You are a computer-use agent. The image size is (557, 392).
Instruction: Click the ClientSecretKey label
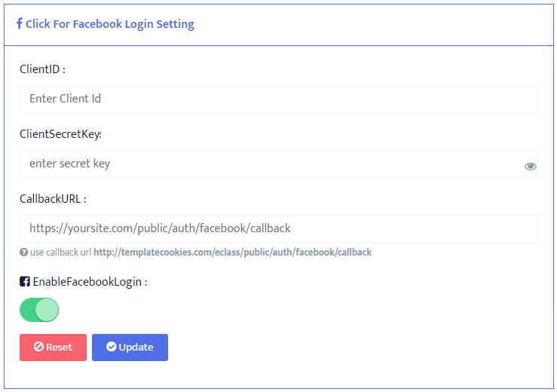pos(60,134)
